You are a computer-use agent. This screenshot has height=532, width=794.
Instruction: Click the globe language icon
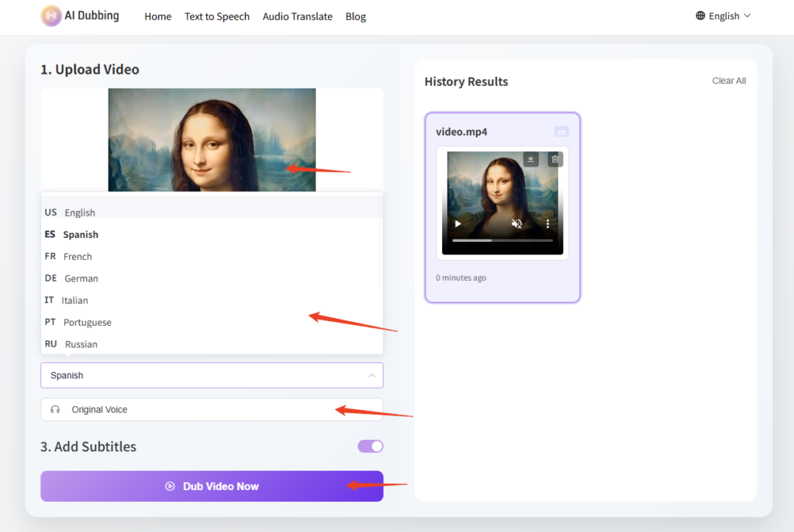(700, 16)
